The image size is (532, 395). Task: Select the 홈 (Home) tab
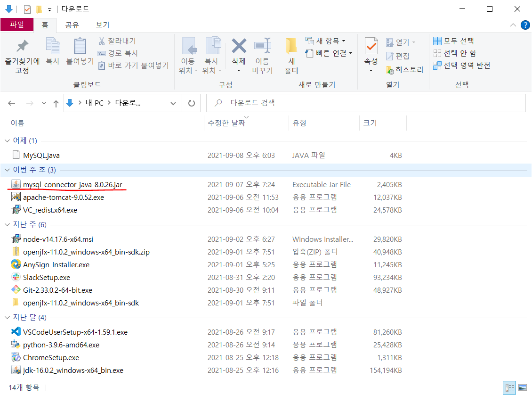pyautogui.click(x=45, y=25)
